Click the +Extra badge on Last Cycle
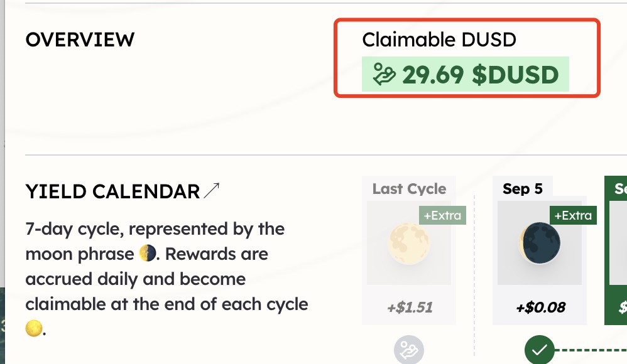Image resolution: width=627 pixels, height=364 pixels. point(442,215)
